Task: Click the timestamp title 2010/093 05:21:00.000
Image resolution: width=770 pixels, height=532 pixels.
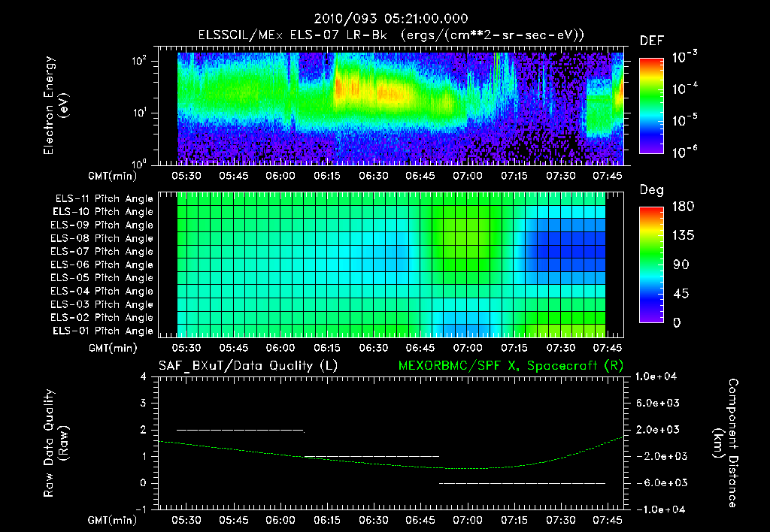Action: pyautogui.click(x=390, y=19)
